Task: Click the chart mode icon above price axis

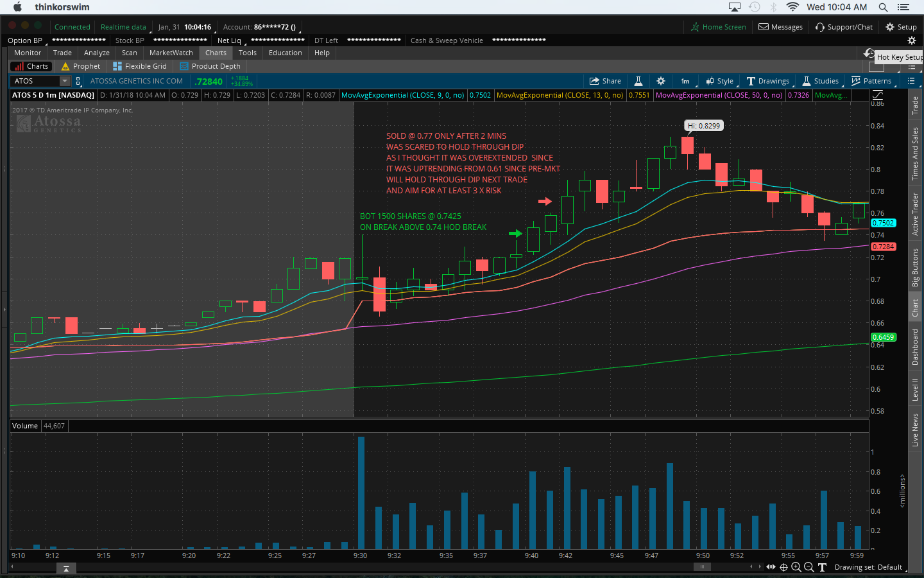Action: point(878,94)
